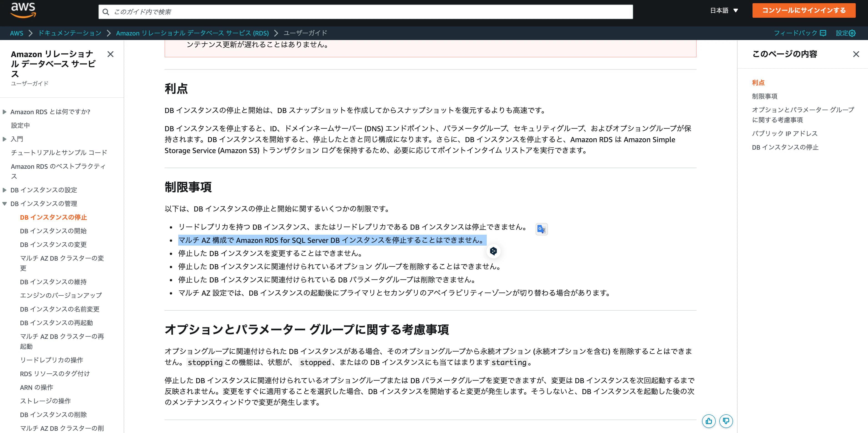Click the フィードバック link with icon
Viewport: 868px width, 433px height.
click(x=800, y=33)
